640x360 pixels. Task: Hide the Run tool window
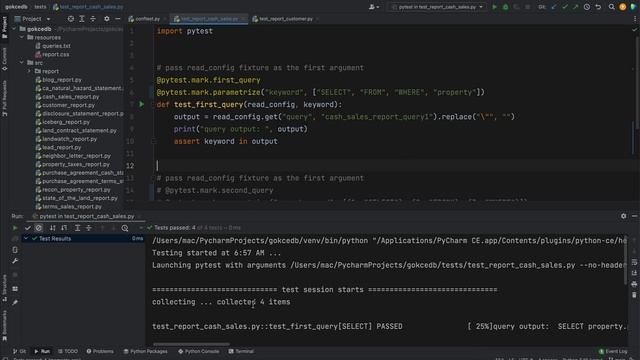point(634,216)
